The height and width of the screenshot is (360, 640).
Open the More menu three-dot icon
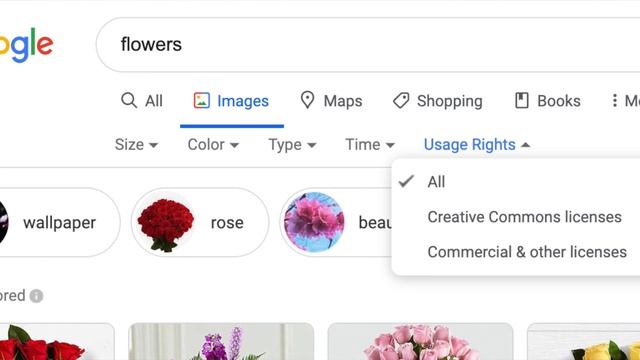[614, 100]
